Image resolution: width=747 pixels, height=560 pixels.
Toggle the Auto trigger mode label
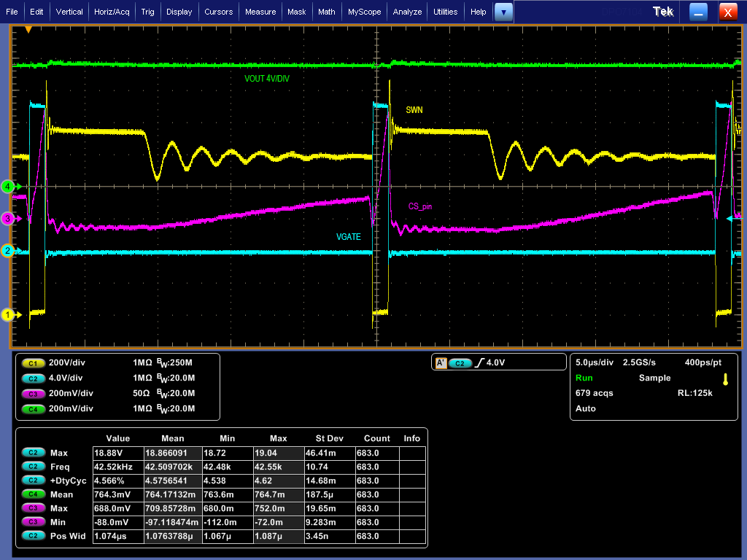(585, 408)
